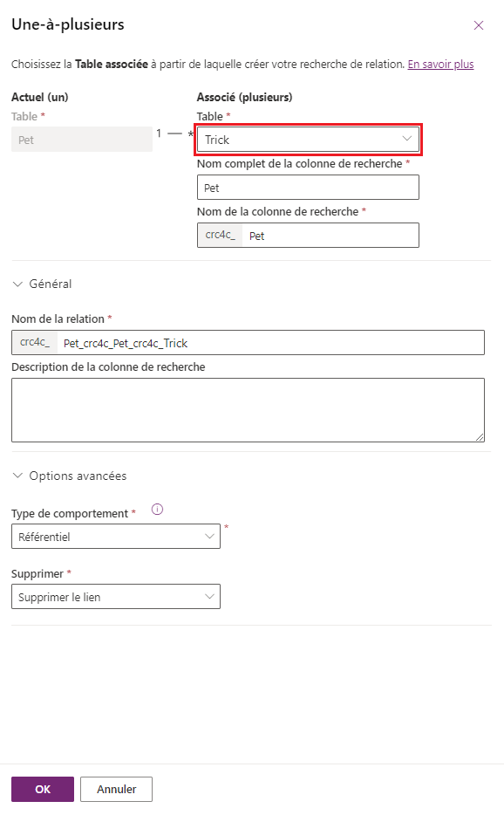This screenshot has width=504, height=815.
Task: Open the Supprimer le lien dropdown
Action: tap(116, 597)
